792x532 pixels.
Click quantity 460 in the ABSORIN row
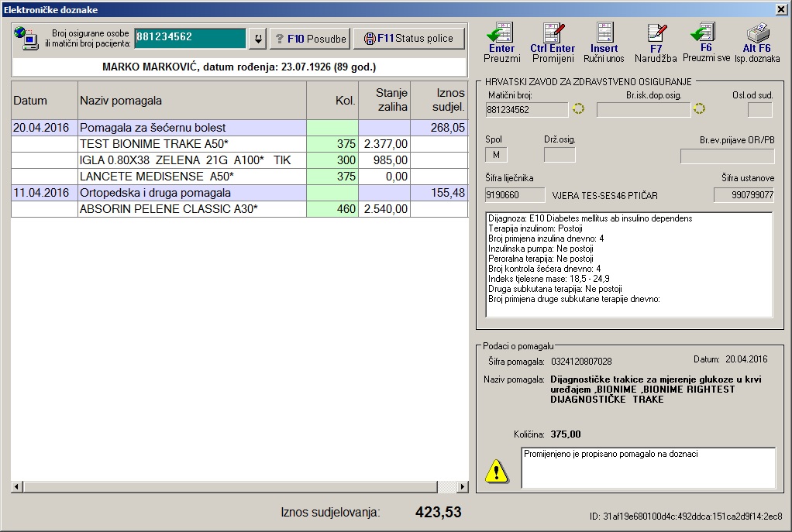(x=332, y=208)
